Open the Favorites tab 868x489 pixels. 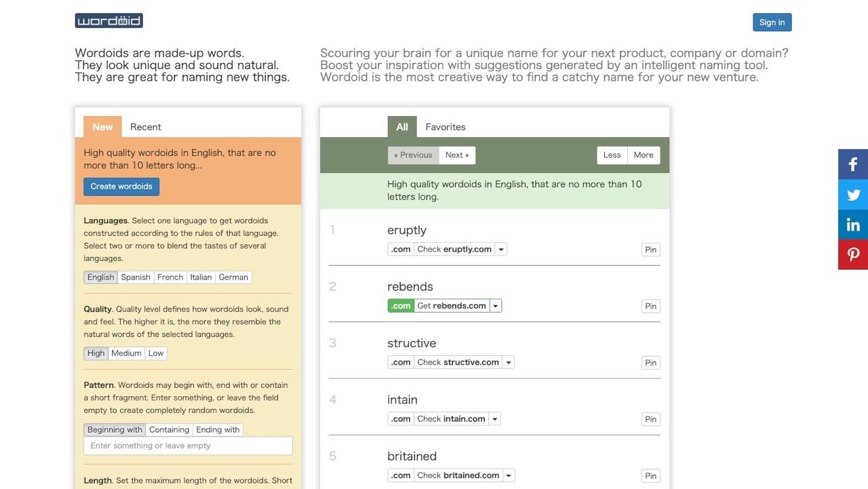(445, 127)
